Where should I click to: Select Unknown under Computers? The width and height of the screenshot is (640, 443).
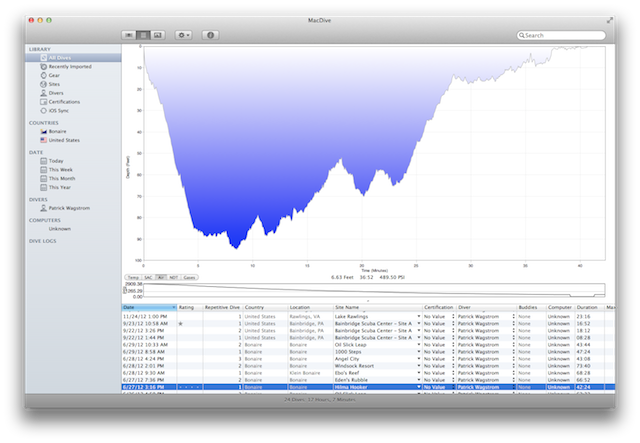pos(60,229)
